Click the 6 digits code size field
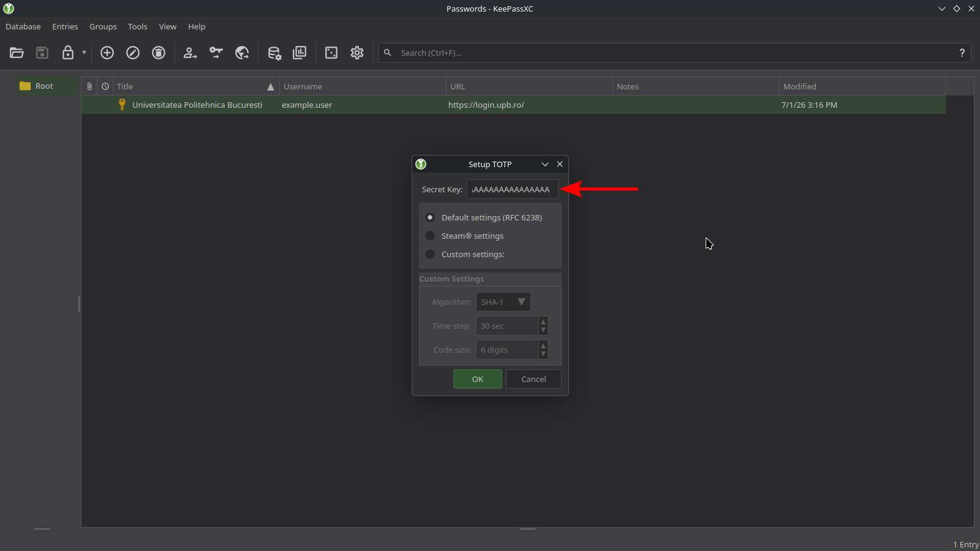This screenshot has width=980, height=551. (x=507, y=350)
